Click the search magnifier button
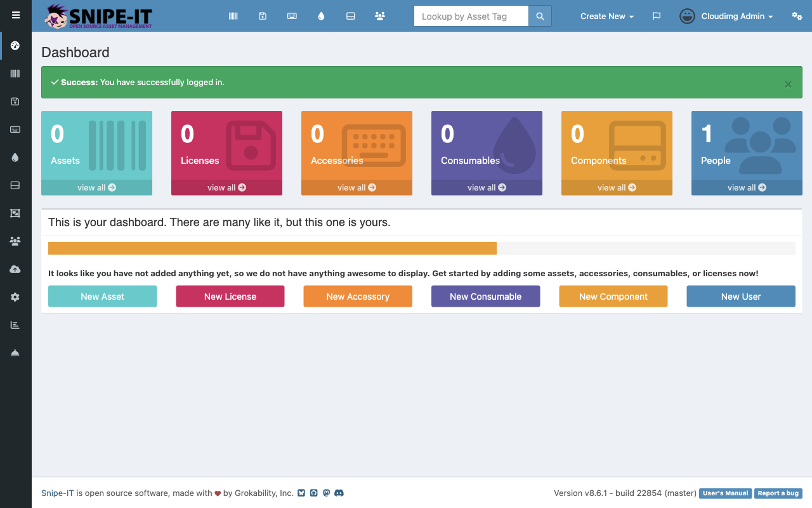The image size is (812, 508). [540, 16]
